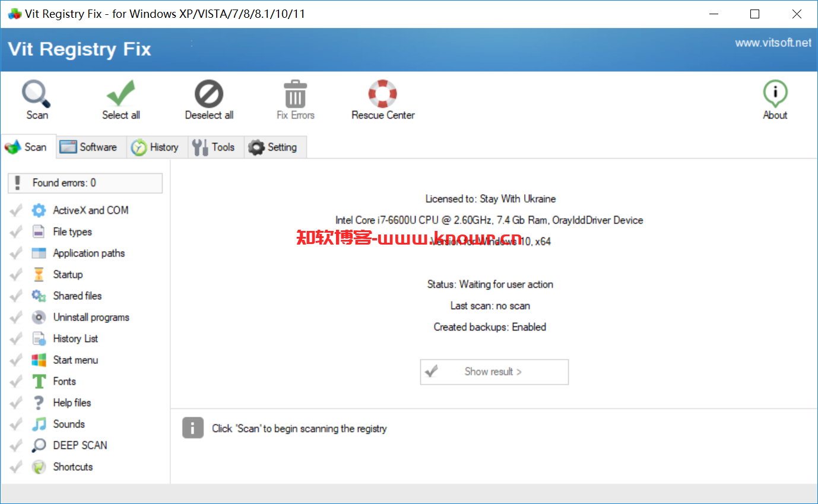Toggle the Shortcuts checkmark

pos(17,467)
